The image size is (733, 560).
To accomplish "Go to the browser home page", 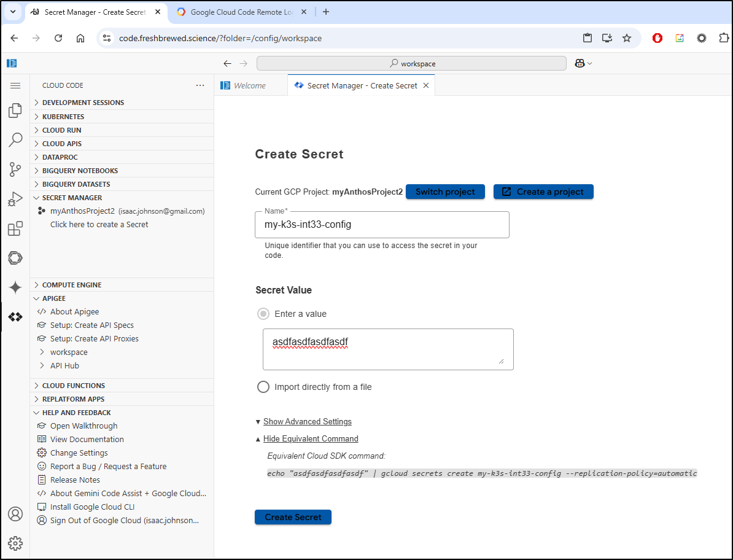I will tap(80, 38).
